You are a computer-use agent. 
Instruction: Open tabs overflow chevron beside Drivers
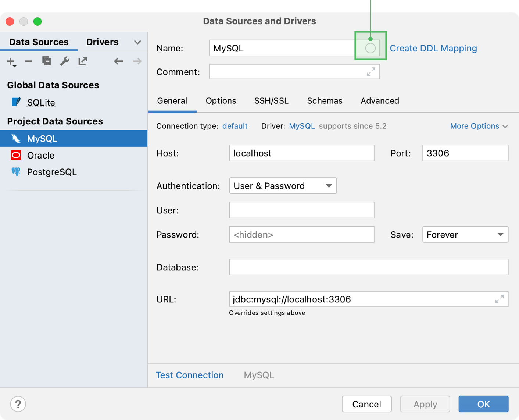(137, 42)
